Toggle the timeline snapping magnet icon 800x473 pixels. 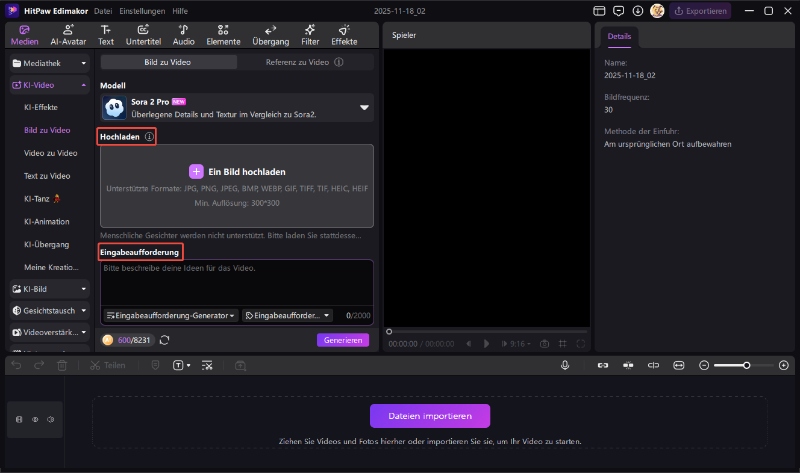(628, 365)
